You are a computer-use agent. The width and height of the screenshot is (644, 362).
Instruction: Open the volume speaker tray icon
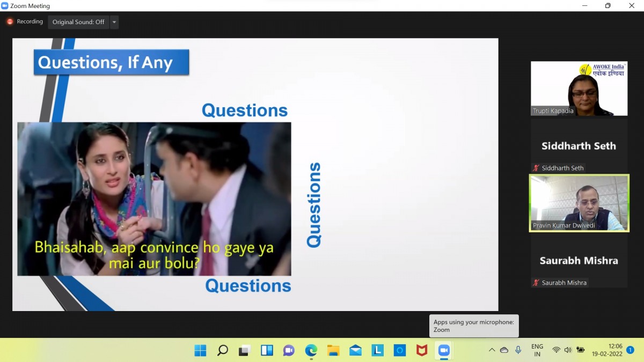(568, 350)
